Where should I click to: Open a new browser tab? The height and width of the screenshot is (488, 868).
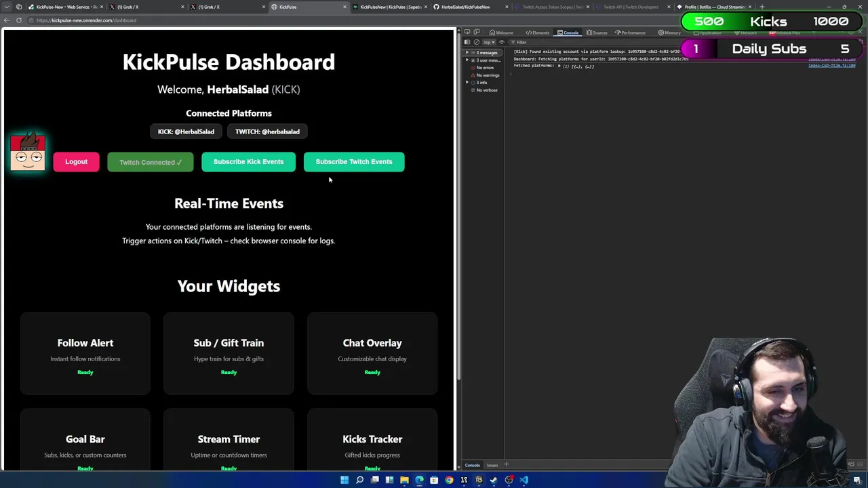(x=762, y=7)
